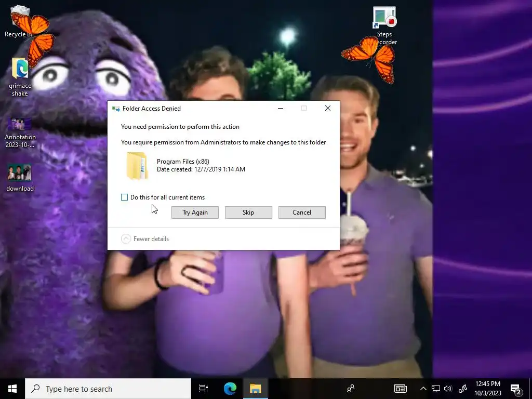This screenshot has width=532, height=399.
Task: Open the Steps Recorder desktop shortcut
Action: [x=384, y=26]
